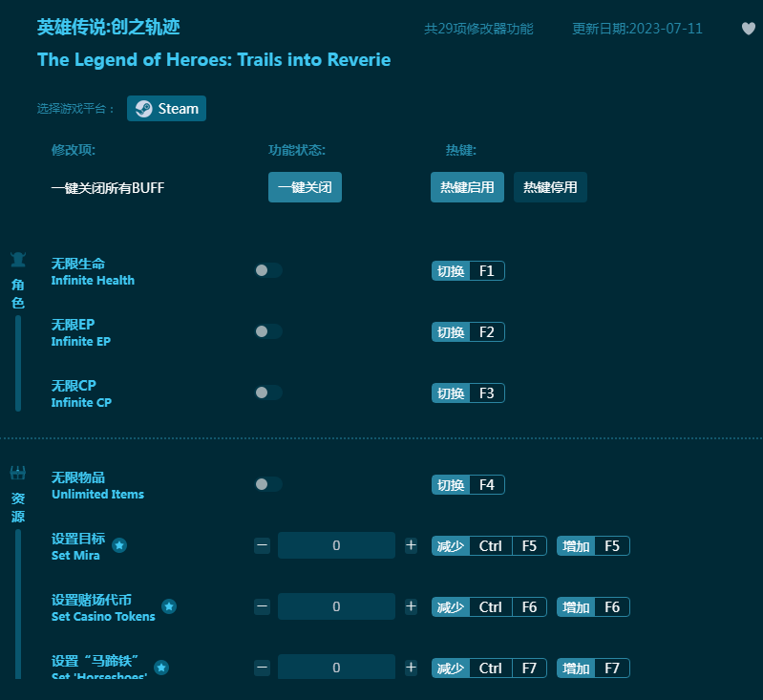Click 增加 F6 hotkey button
763x700 pixels.
coord(593,607)
